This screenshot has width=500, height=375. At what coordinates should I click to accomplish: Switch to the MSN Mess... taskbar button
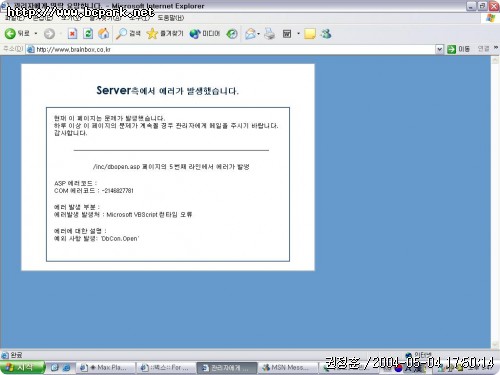point(287,368)
